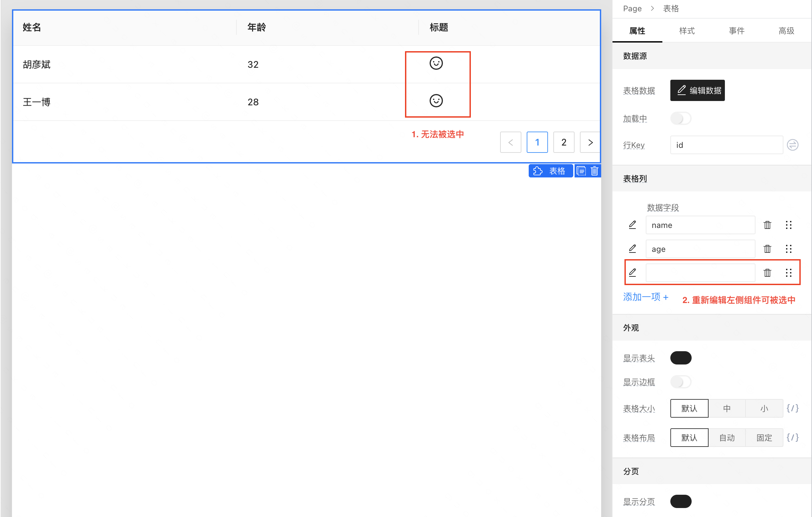Click the refresh icon beside 行Key field
The width and height of the screenshot is (812, 517).
click(x=793, y=145)
